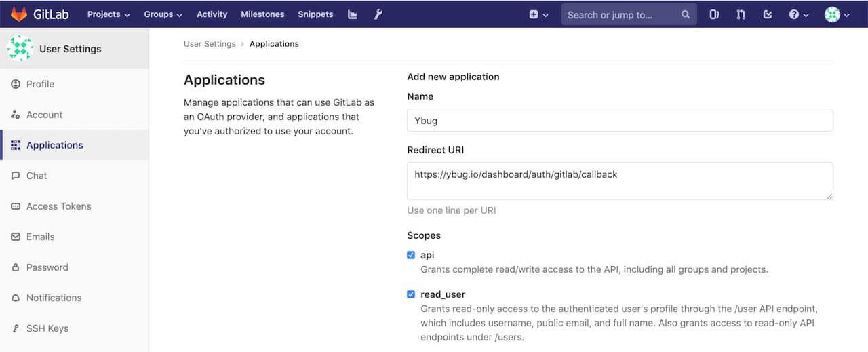Click the User Settings avatar in sidebar
Viewport: 868px width, 352px height.
tap(20, 49)
